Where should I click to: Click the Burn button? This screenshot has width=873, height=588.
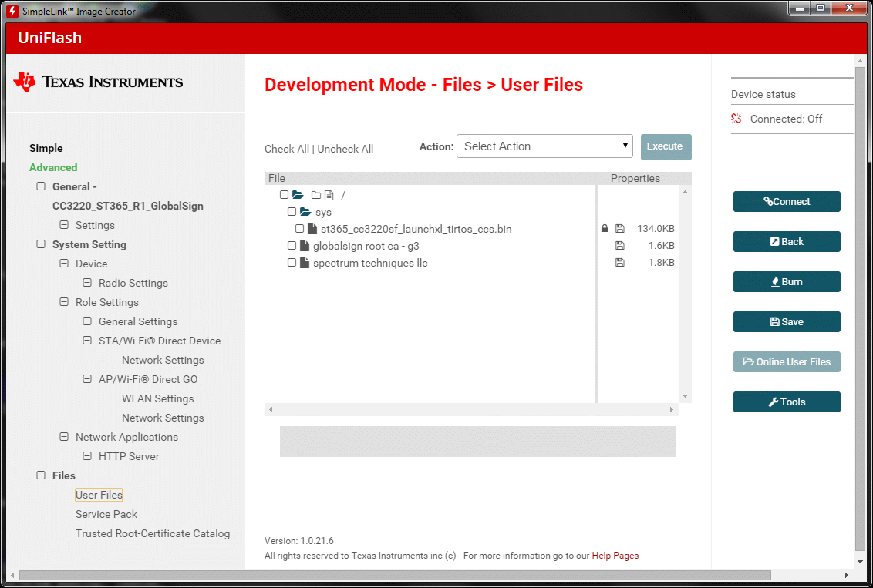click(x=787, y=281)
